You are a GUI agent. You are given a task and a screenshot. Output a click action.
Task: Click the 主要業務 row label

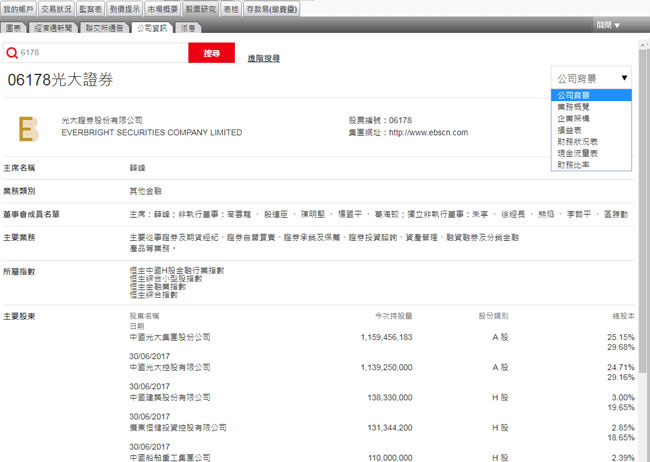[x=19, y=238]
